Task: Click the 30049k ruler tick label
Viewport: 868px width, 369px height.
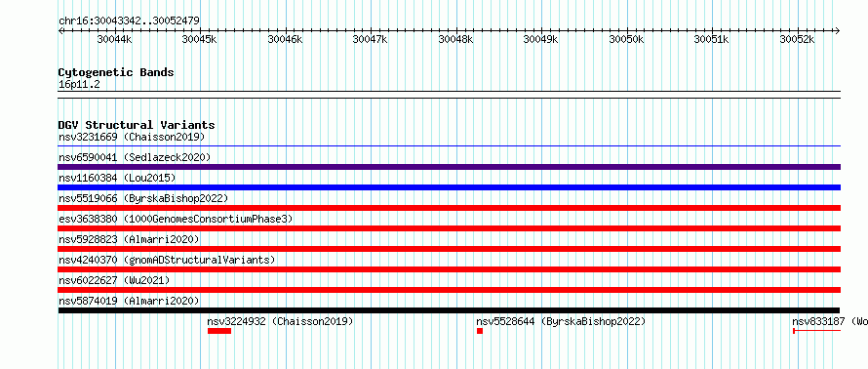Action: [x=541, y=39]
